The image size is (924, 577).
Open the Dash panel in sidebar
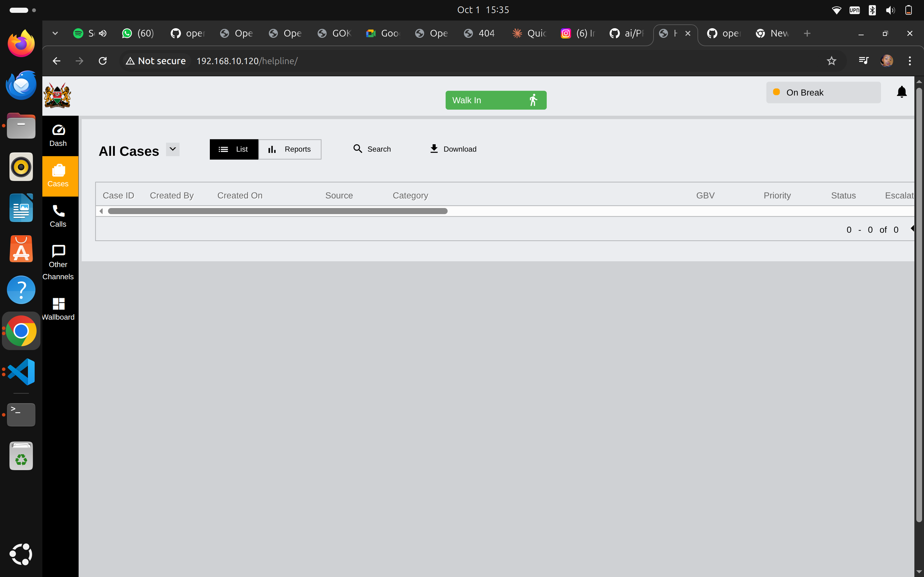coord(58,136)
